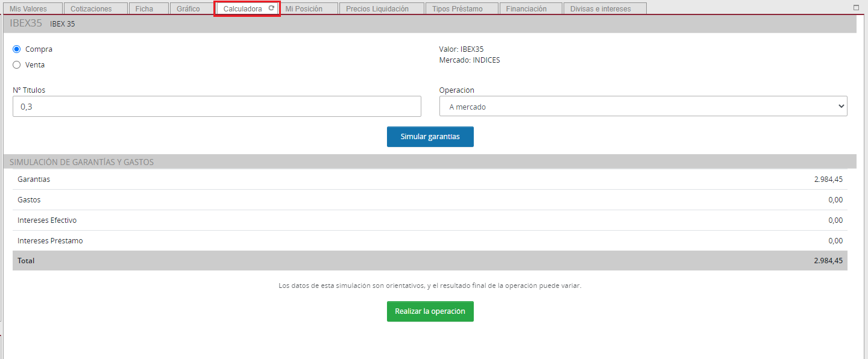Click the IBEX35 header title
This screenshot has width=868, height=359.
pyautogui.click(x=26, y=24)
